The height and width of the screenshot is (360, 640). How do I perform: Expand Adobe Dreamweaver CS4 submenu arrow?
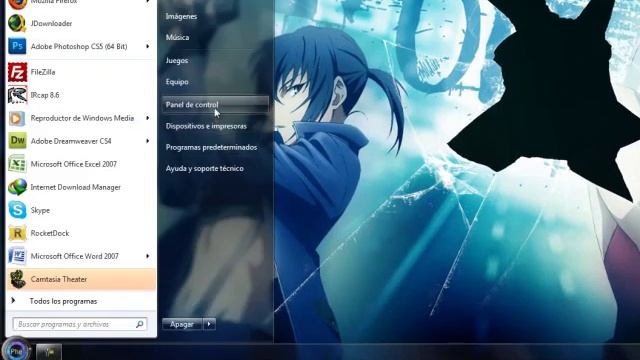click(147, 141)
